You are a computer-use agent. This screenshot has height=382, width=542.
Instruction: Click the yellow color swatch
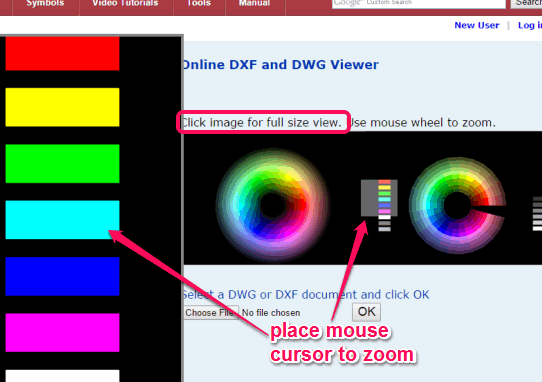coord(63,107)
